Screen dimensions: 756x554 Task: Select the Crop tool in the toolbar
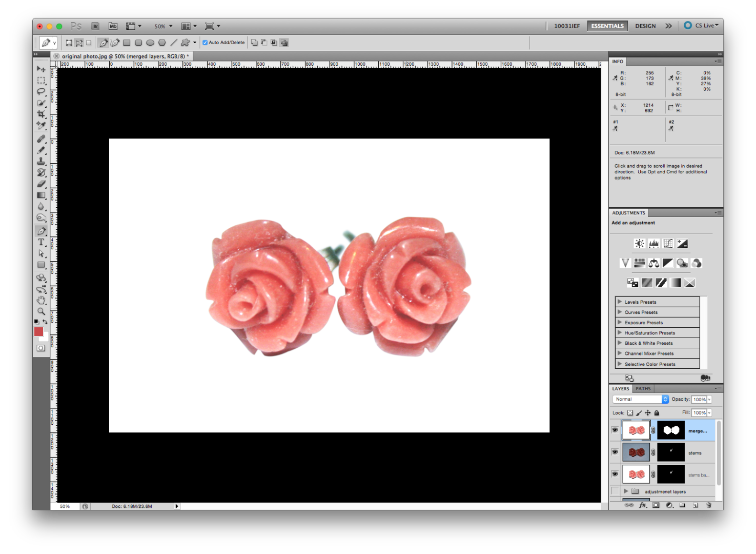pyautogui.click(x=42, y=113)
